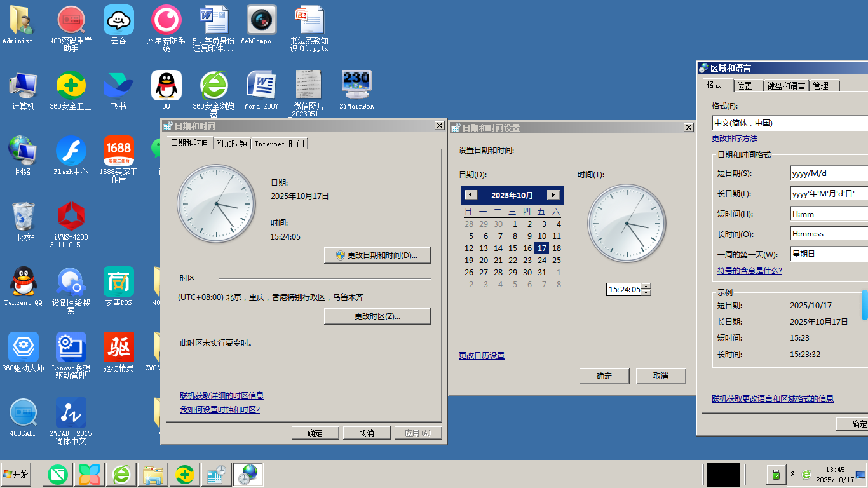Click the 更改时区 button
Image resolution: width=868 pixels, height=488 pixels.
tap(377, 316)
